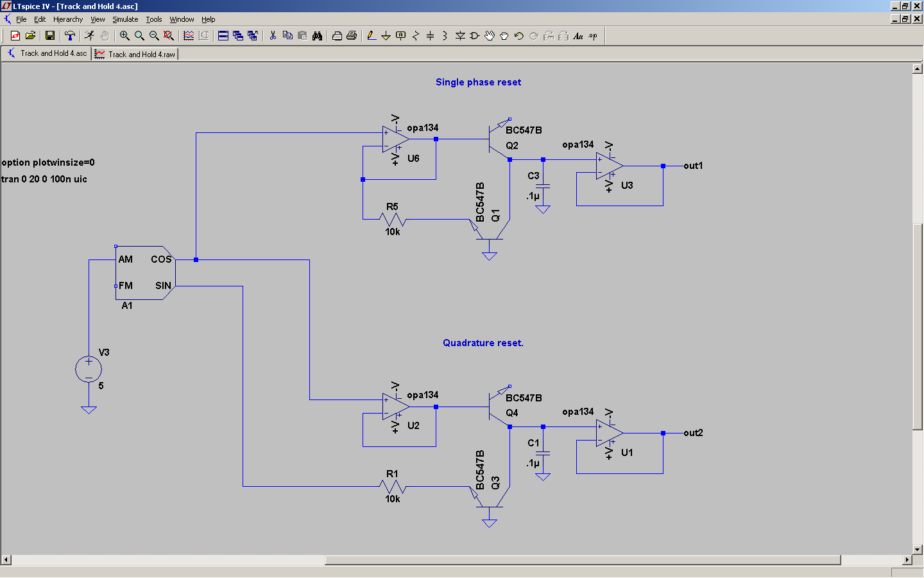The height and width of the screenshot is (578, 924).
Task: Select the Place Capacitor tool
Action: pyautogui.click(x=430, y=36)
